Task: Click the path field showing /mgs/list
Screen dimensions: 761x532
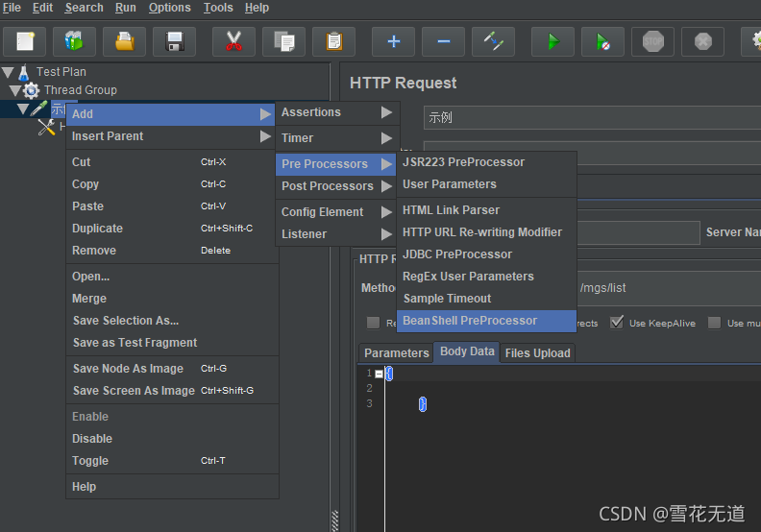Action: pyautogui.click(x=669, y=288)
